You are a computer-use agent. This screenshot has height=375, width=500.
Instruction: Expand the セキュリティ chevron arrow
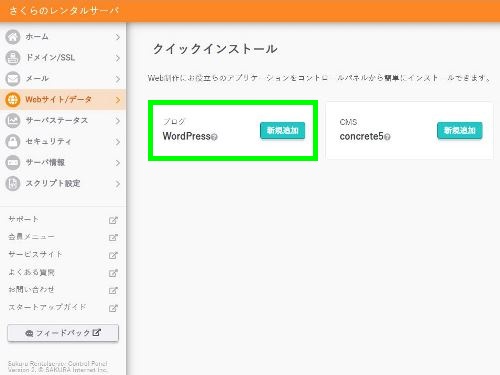pyautogui.click(x=117, y=142)
